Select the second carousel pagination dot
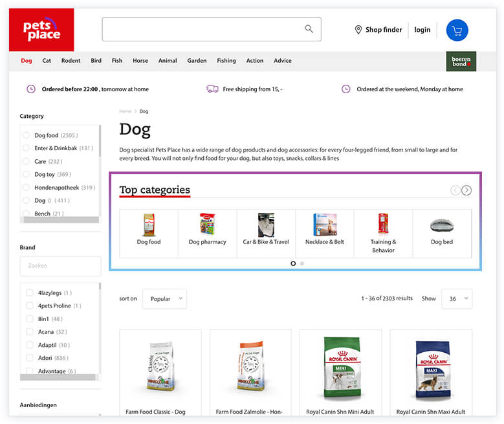The image size is (504, 424). click(302, 263)
